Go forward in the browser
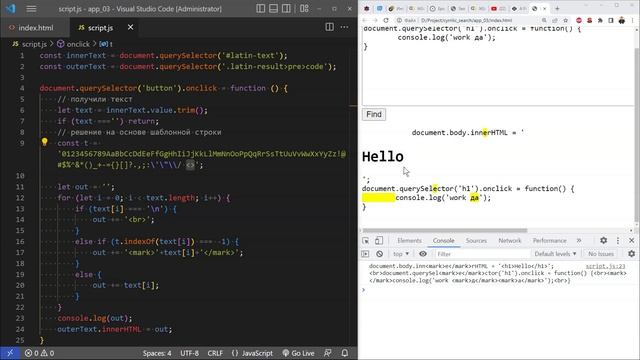 375,20
